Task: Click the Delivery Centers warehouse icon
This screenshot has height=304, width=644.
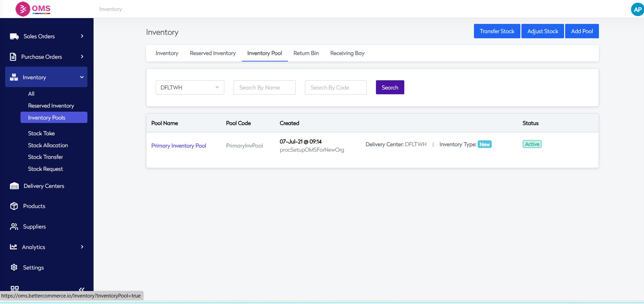Action: 14,186
